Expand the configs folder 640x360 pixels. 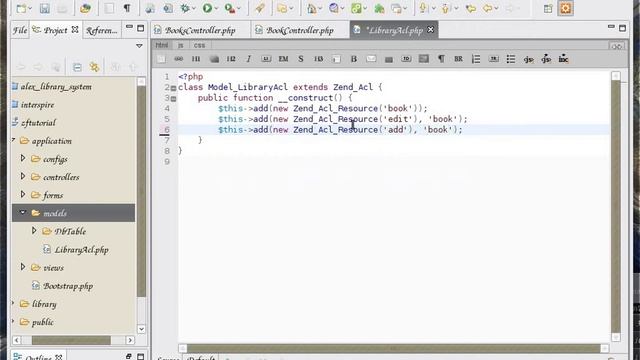click(x=23, y=158)
